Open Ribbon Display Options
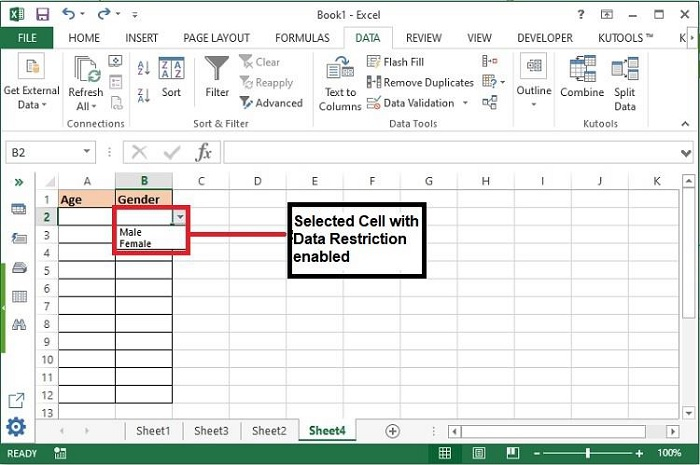This screenshot has width=700, height=465. [607, 15]
